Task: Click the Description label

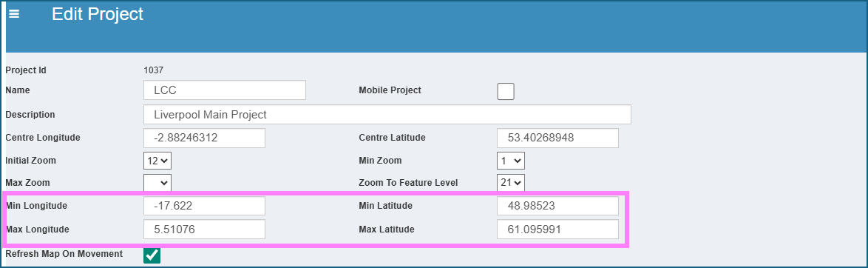Action: [30, 115]
